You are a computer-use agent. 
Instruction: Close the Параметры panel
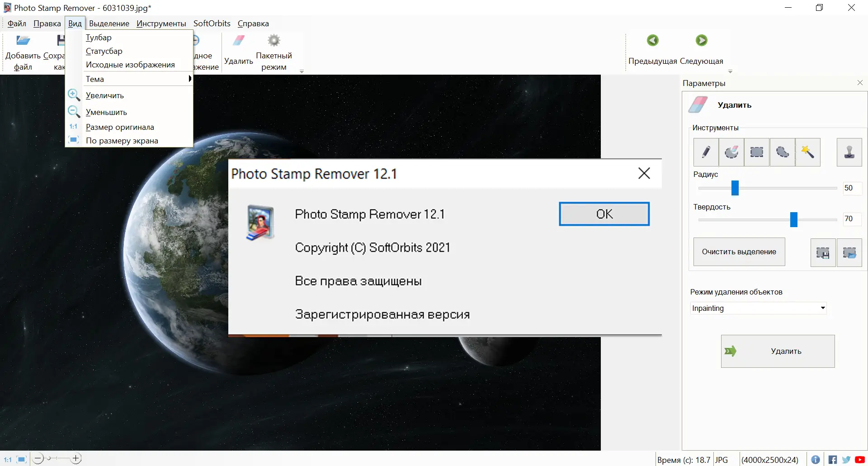[860, 83]
